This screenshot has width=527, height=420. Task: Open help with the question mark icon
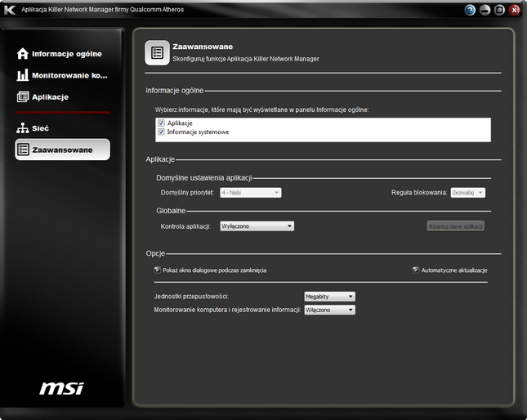tap(470, 10)
